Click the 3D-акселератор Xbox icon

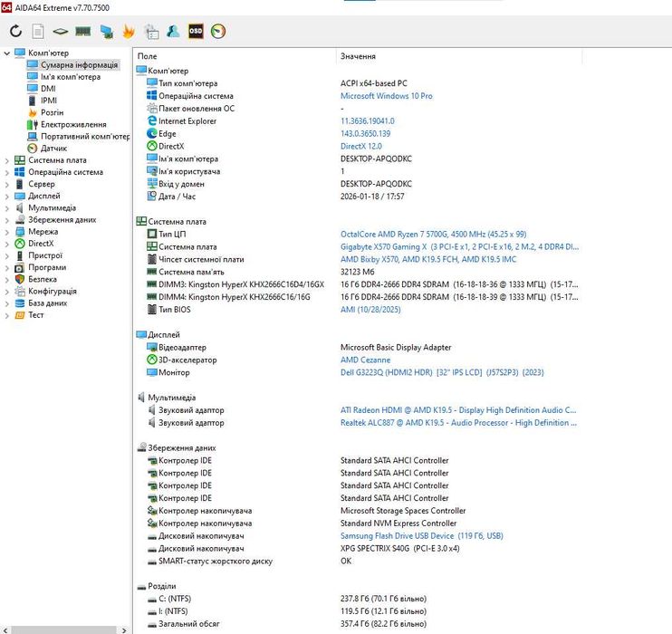pyautogui.click(x=152, y=360)
